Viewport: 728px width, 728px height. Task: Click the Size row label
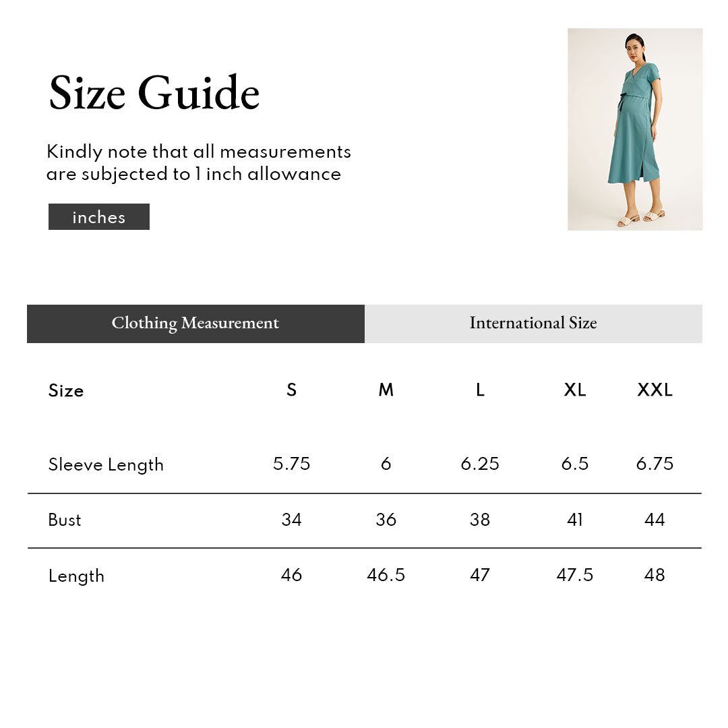pos(66,390)
